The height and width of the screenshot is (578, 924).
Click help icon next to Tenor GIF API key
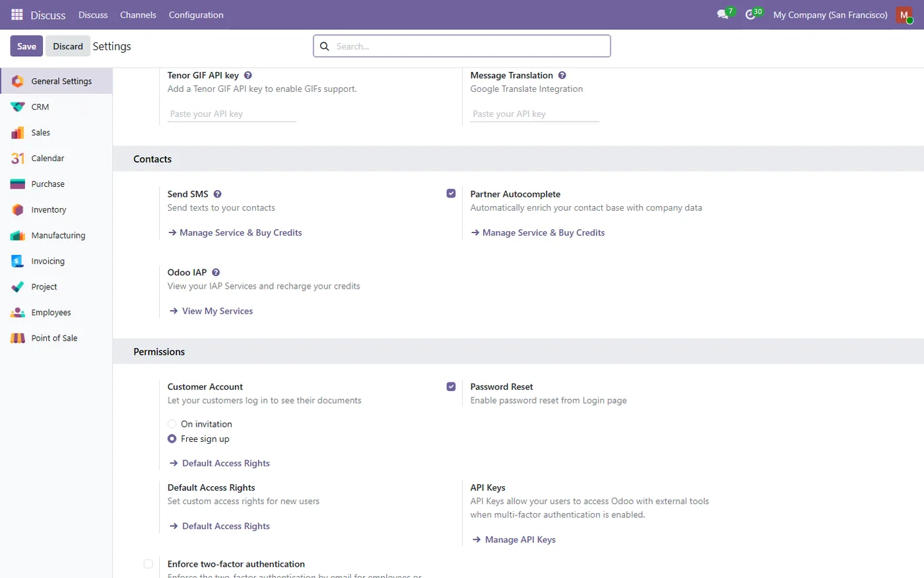(x=248, y=75)
